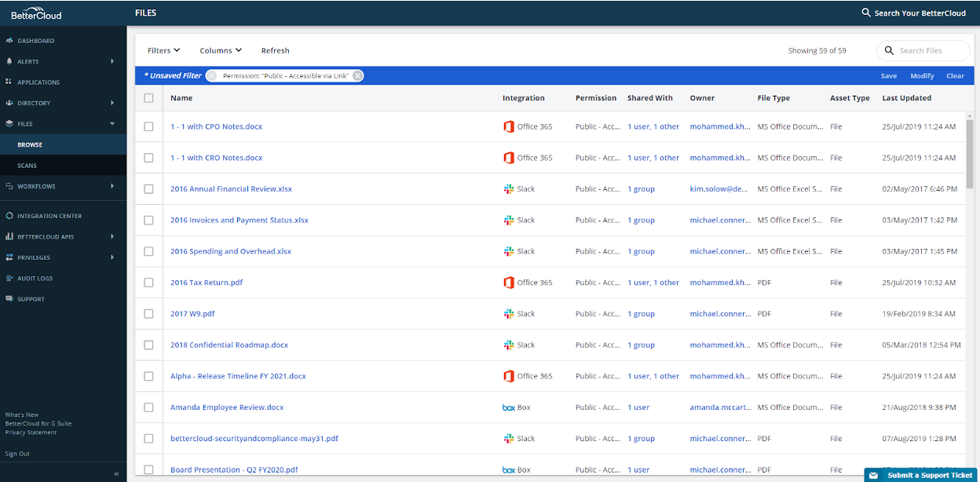Click the envelope icon on Submit a Support Ticket
980x482 pixels.
874,475
